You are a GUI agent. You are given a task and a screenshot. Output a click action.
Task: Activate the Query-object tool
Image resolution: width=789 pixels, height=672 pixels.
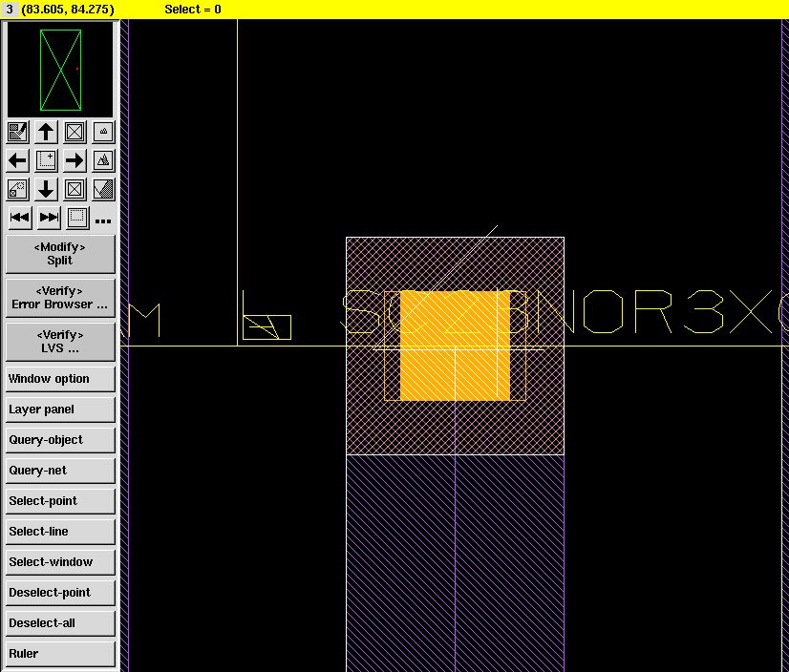[60, 440]
